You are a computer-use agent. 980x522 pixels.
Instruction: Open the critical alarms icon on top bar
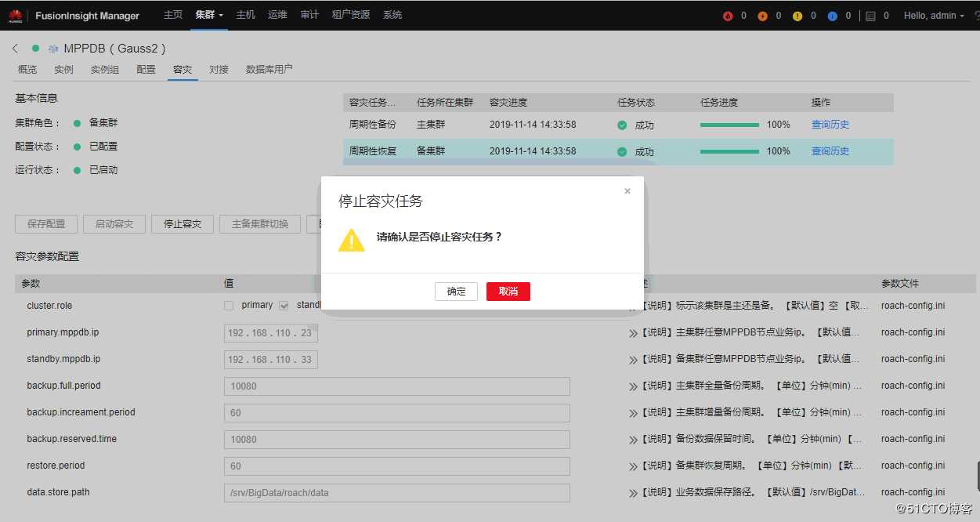[728, 14]
